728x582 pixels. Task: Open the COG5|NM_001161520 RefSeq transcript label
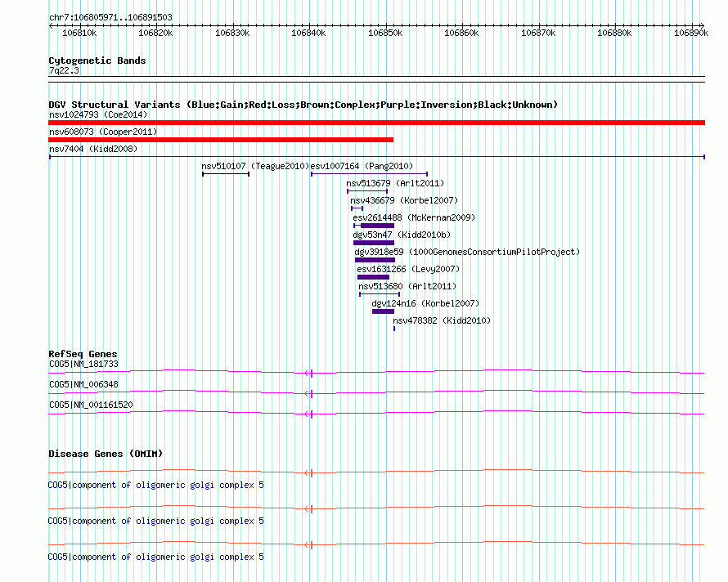pos(91,405)
